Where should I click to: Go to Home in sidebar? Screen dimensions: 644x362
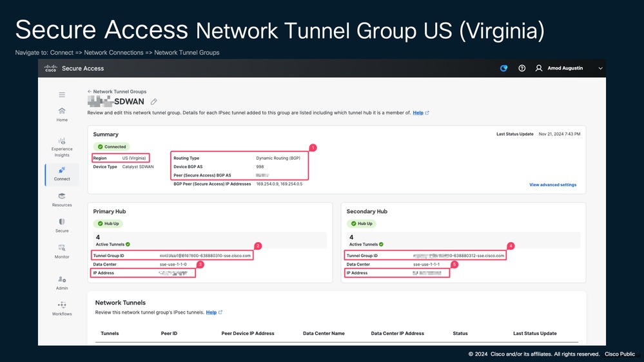[x=62, y=115]
